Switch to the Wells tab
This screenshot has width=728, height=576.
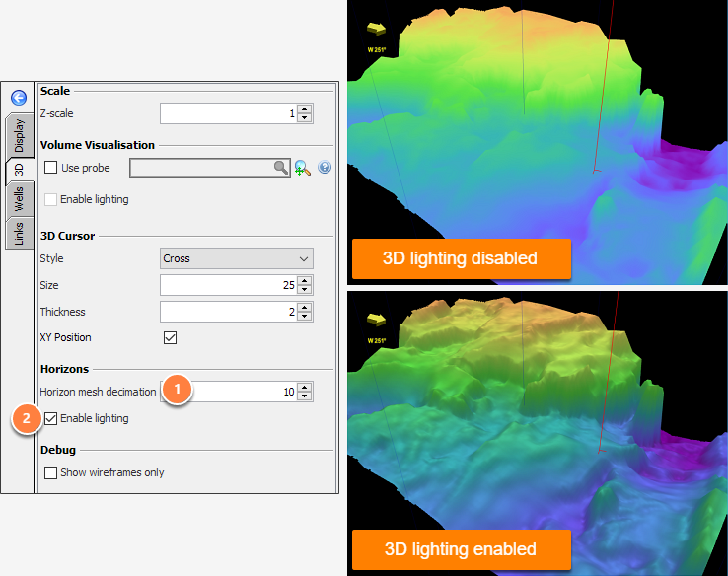[19, 199]
